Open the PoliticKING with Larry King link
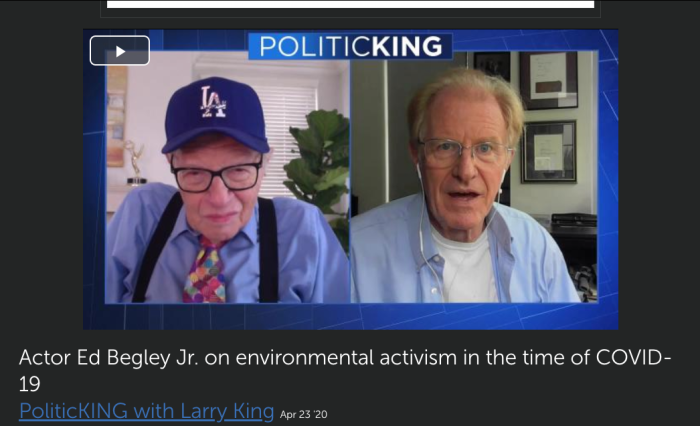Screen dimensions: 700x426 point(146,411)
